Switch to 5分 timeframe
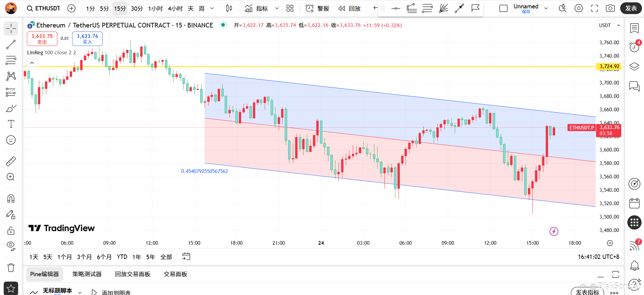This screenshot has width=644, height=295. 104,8
